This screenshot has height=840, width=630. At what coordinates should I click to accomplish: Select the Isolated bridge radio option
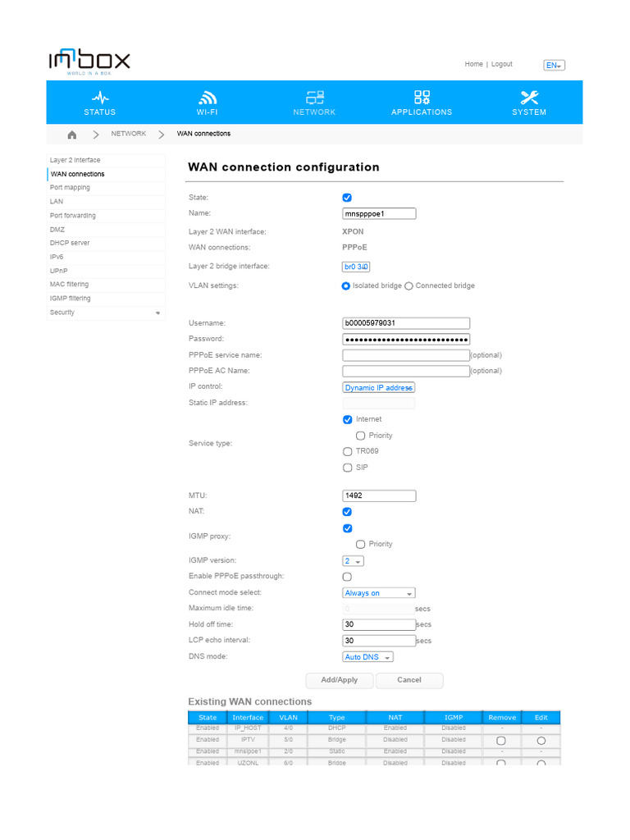pos(346,286)
